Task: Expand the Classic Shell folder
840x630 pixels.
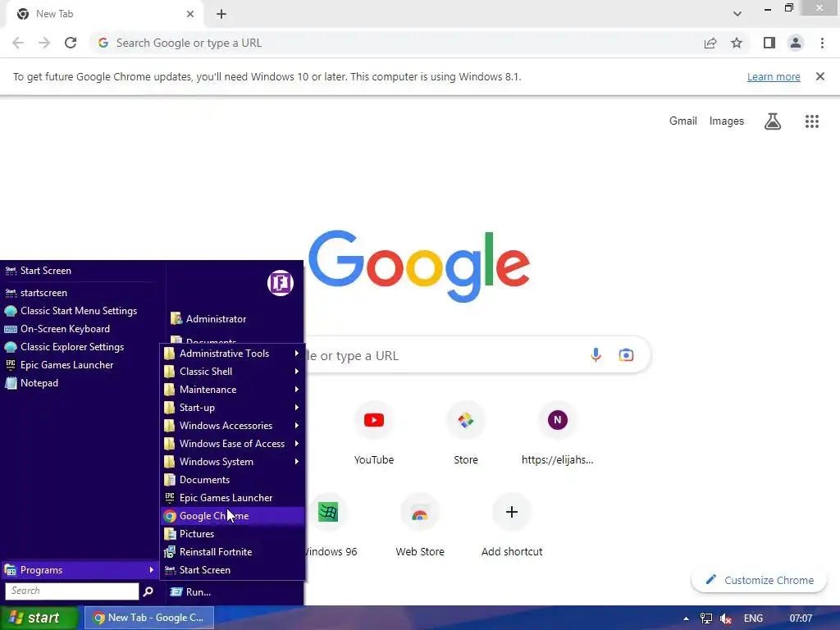Action: tap(232, 372)
